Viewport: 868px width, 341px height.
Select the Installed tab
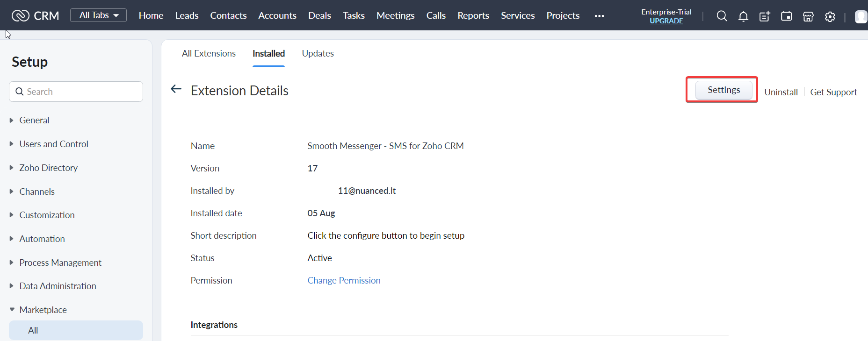coord(268,53)
